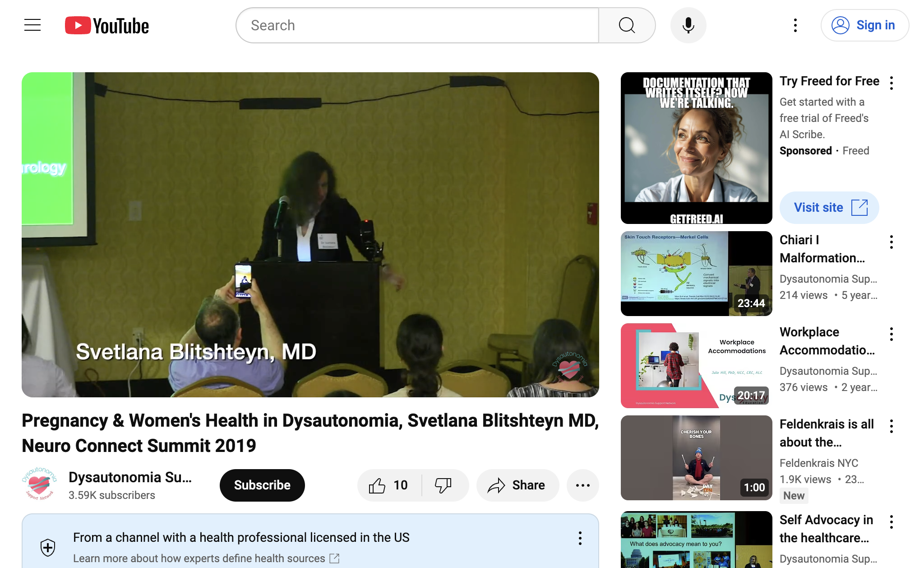The height and width of the screenshot is (568, 924).
Task: Open the Self Advocacy in healthcare thumbnail
Action: [x=697, y=540]
